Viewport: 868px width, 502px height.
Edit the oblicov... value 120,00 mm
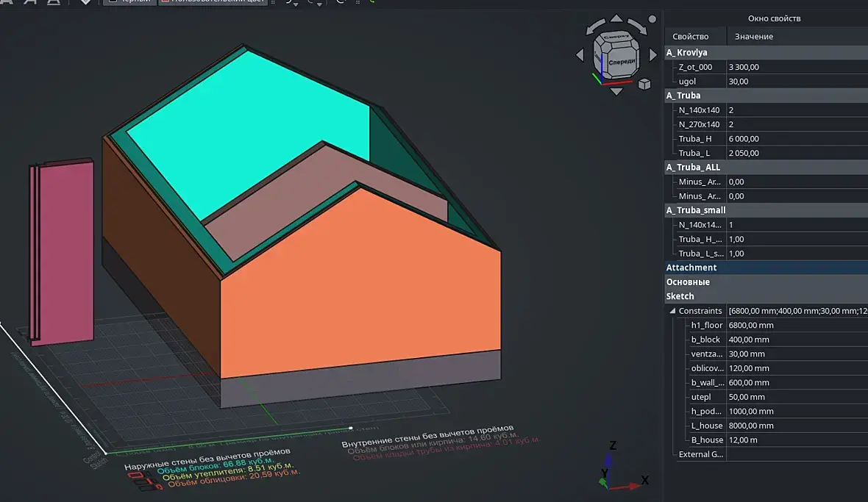tap(797, 368)
